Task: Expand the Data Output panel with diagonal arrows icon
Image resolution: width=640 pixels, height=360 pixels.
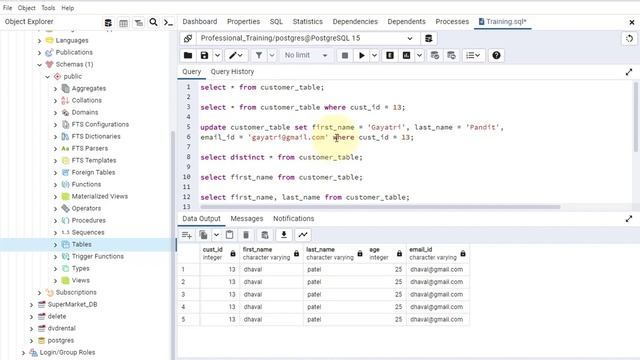Action: tap(629, 219)
